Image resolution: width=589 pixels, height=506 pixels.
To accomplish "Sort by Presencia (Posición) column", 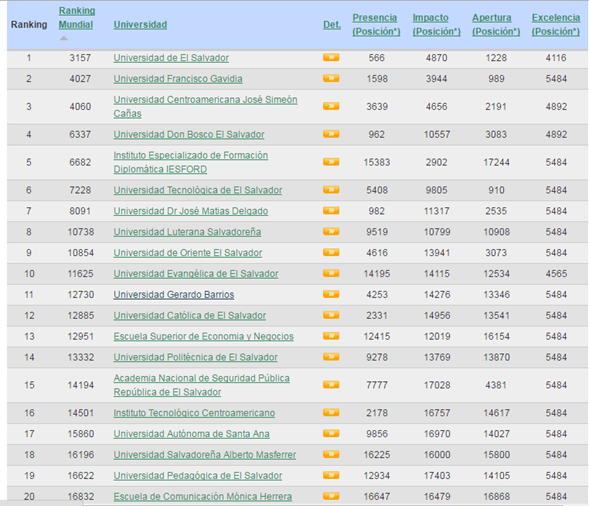I will click(376, 24).
